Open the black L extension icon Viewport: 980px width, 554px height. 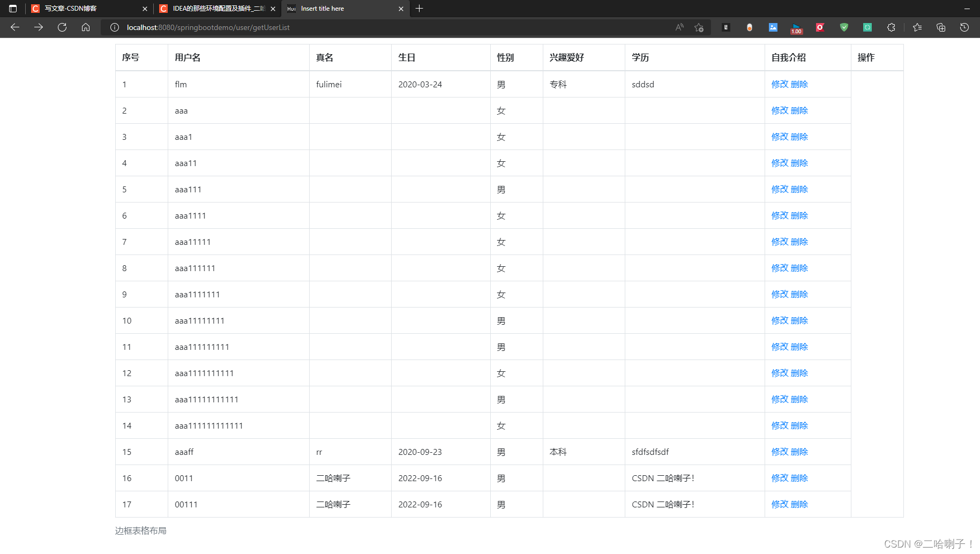coord(726,27)
